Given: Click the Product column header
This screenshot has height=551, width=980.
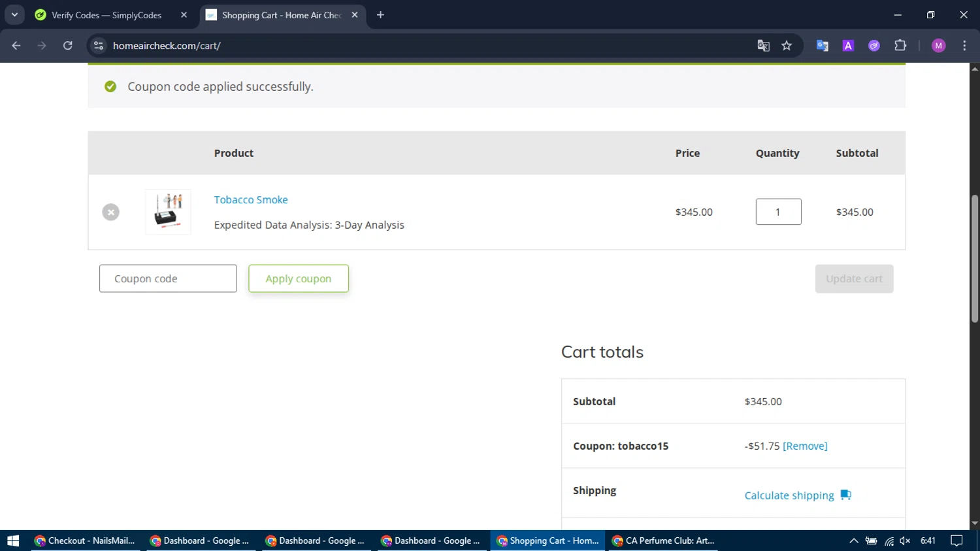Looking at the screenshot, I should [x=234, y=153].
